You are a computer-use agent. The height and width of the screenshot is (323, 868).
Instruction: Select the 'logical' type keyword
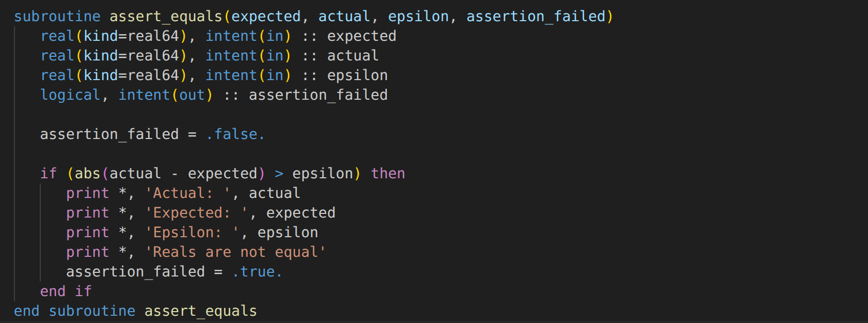(x=70, y=95)
